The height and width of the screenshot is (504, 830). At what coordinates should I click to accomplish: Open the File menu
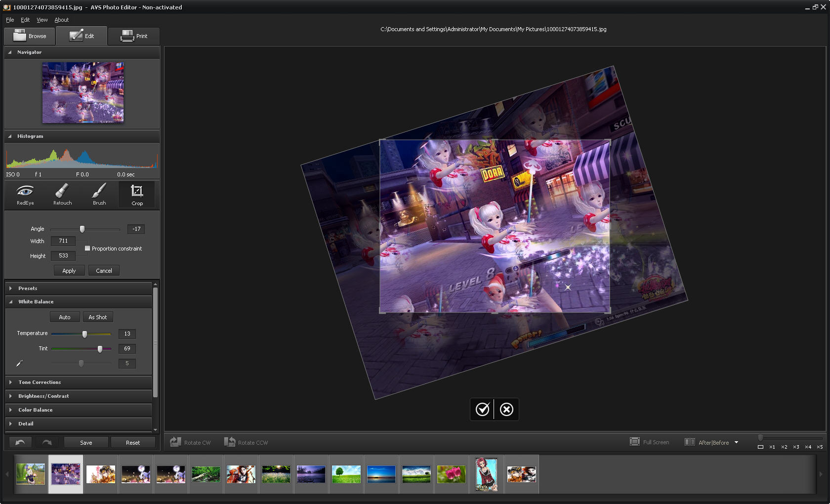pyautogui.click(x=10, y=20)
